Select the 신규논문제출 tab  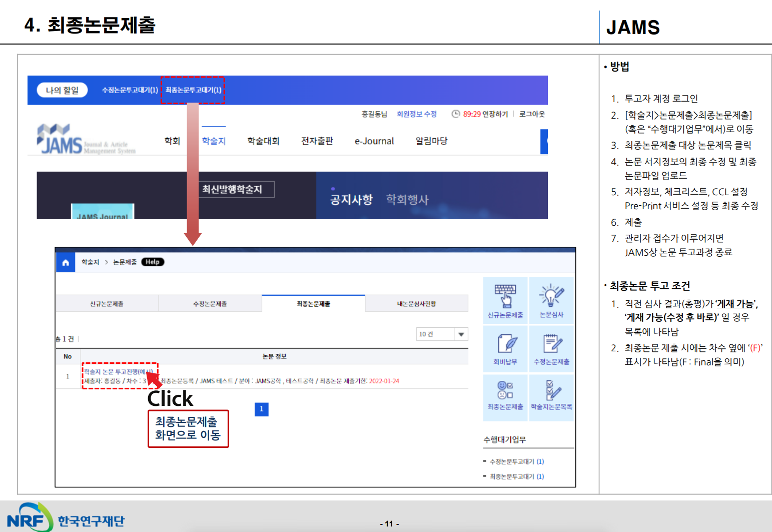pyautogui.click(x=107, y=304)
